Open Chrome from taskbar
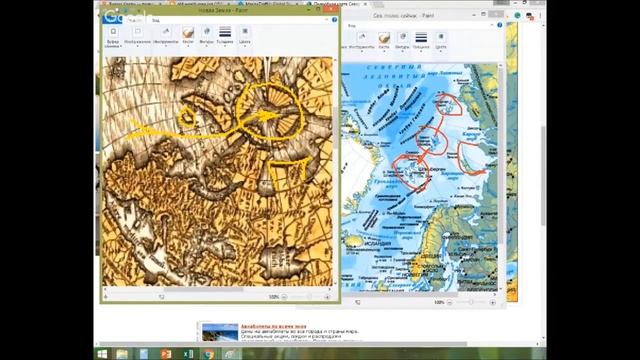 coord(209,354)
